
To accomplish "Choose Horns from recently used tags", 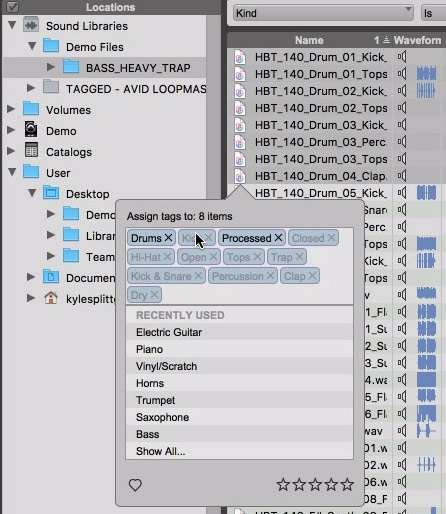I will tap(239, 383).
